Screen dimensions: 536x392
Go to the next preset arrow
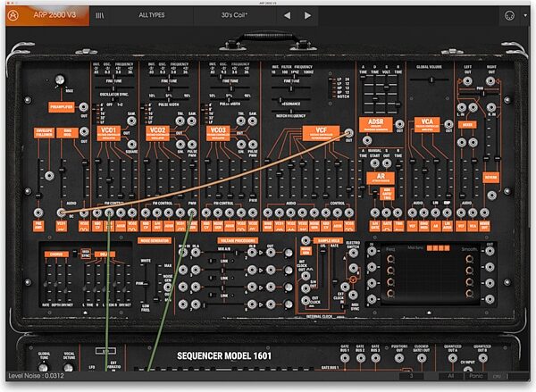coord(307,15)
